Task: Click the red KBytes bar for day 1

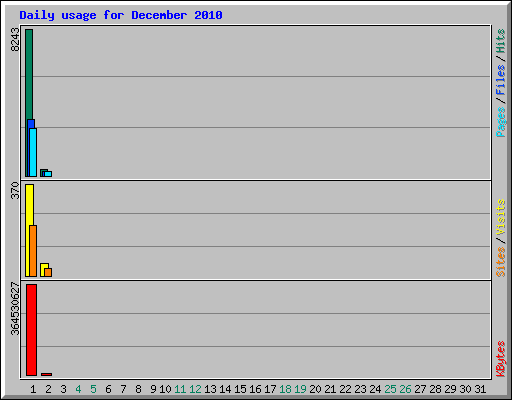Action: (x=31, y=330)
